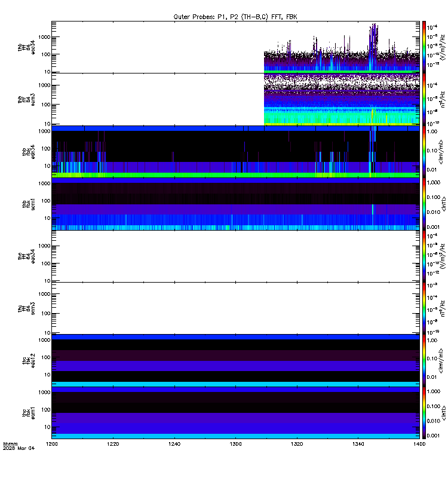
Task: Click the '<|mV/m|>' unit label of thb edc34
Action: (441, 151)
